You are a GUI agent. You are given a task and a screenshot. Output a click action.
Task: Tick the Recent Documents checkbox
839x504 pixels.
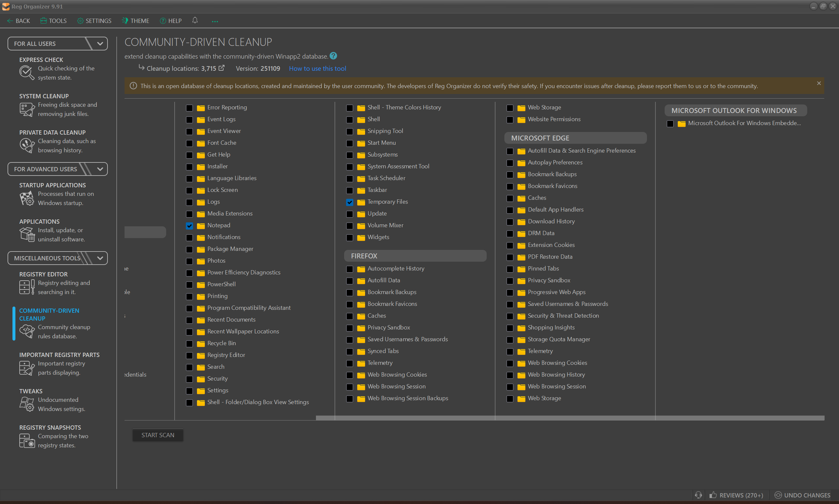pyautogui.click(x=189, y=320)
